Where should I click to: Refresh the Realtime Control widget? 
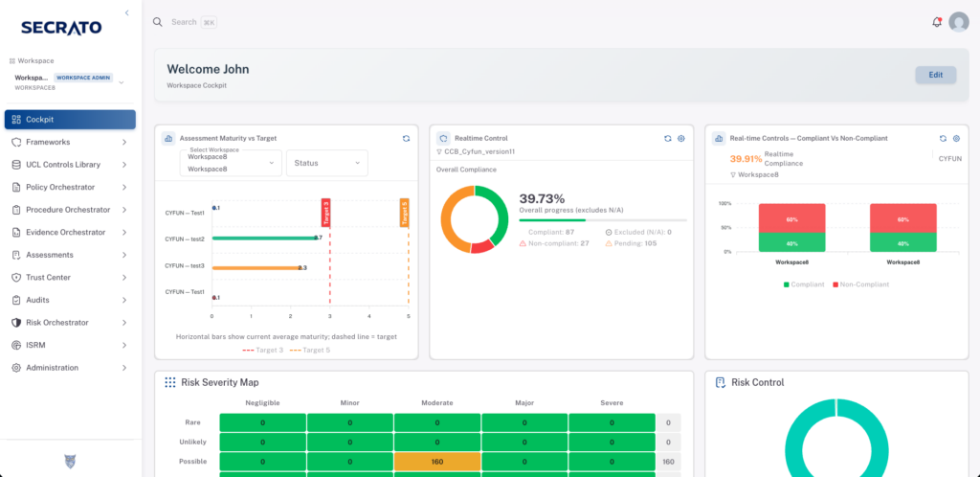click(x=667, y=138)
